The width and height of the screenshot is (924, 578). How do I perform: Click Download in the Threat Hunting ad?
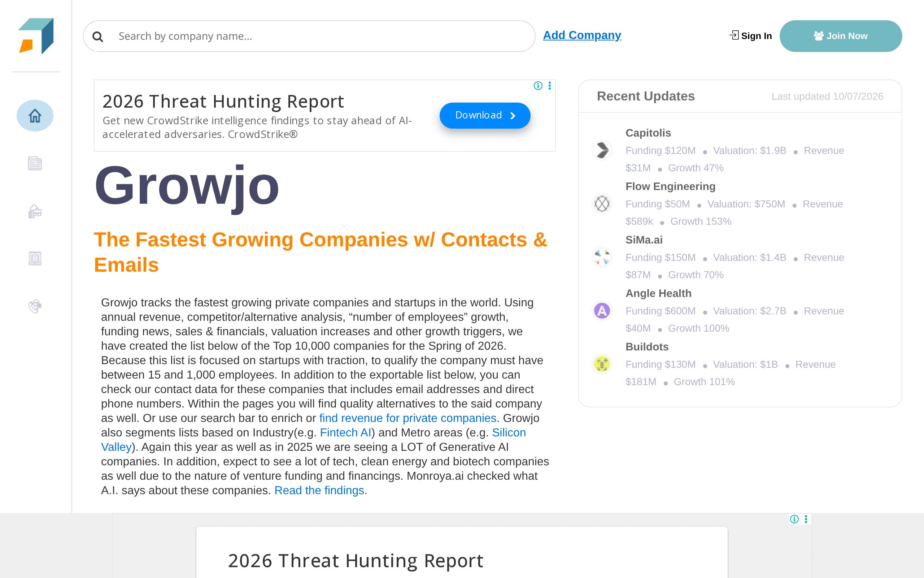[x=485, y=116]
